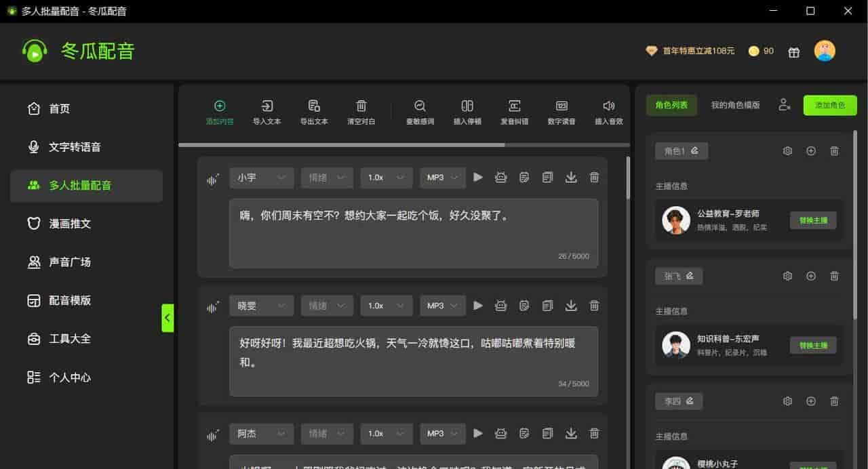Click 替换主播 for 知识科普-东宏声
The image size is (868, 469).
point(813,345)
